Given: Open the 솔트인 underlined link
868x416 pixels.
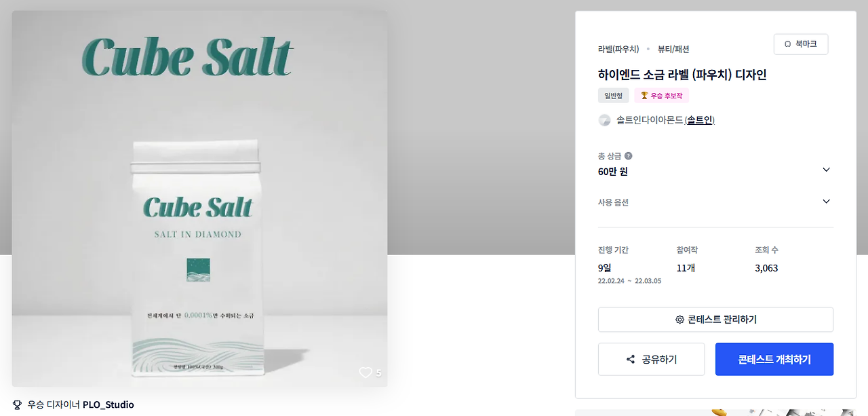Looking at the screenshot, I should pos(699,120).
